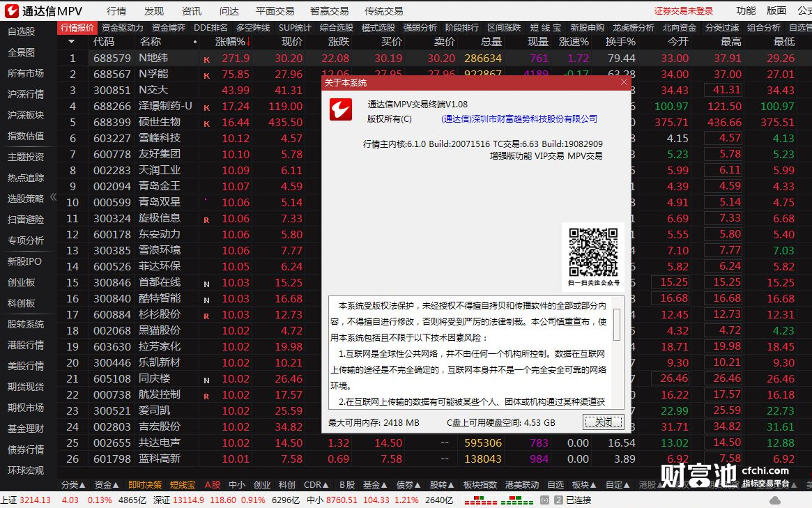
Task: Open the 版面 menu
Action: point(776,10)
